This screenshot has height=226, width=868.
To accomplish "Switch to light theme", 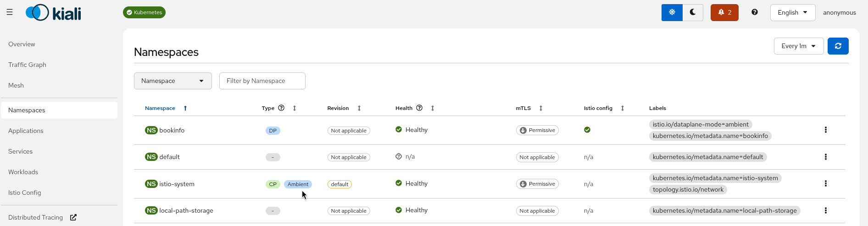I will click(x=672, y=12).
